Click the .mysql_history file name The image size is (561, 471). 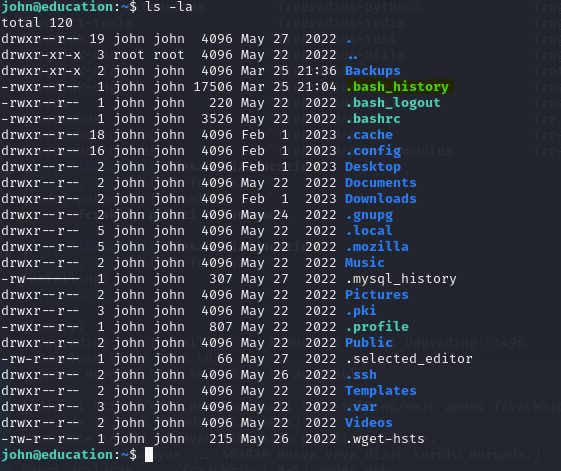(x=401, y=279)
